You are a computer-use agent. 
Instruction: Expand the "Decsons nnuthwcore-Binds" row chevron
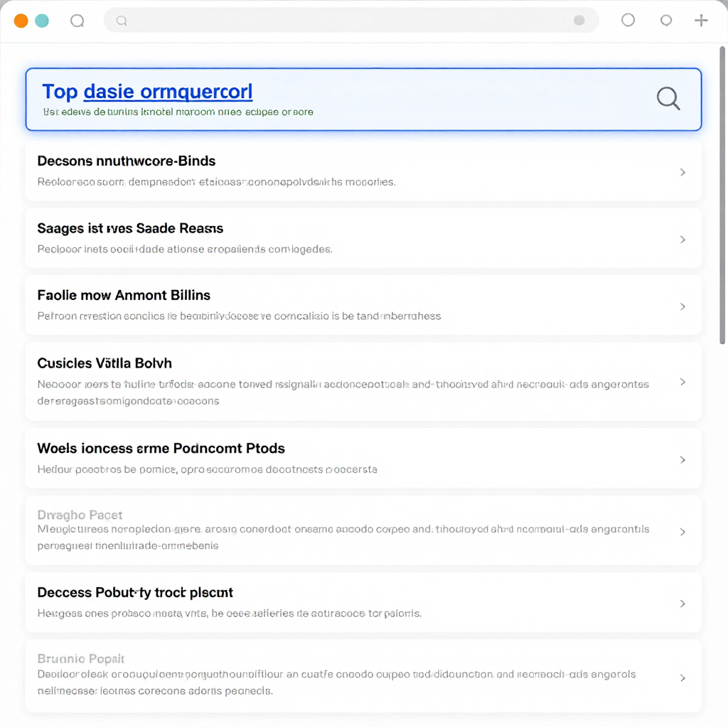coord(682,172)
